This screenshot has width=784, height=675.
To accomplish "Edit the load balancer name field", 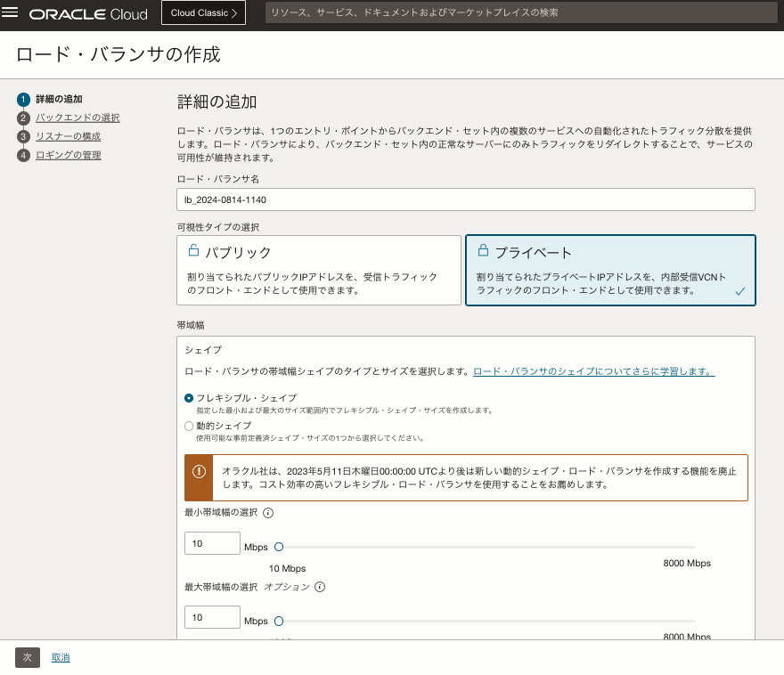I will (x=465, y=199).
